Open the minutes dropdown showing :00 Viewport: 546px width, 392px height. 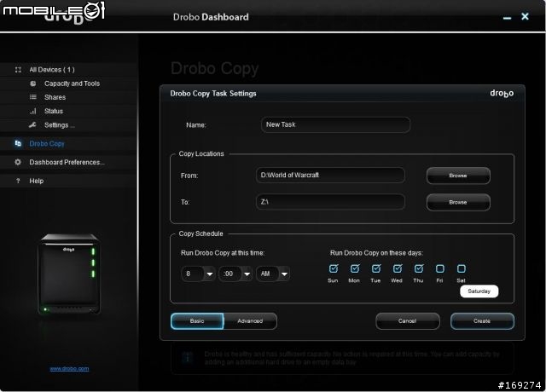click(x=235, y=274)
